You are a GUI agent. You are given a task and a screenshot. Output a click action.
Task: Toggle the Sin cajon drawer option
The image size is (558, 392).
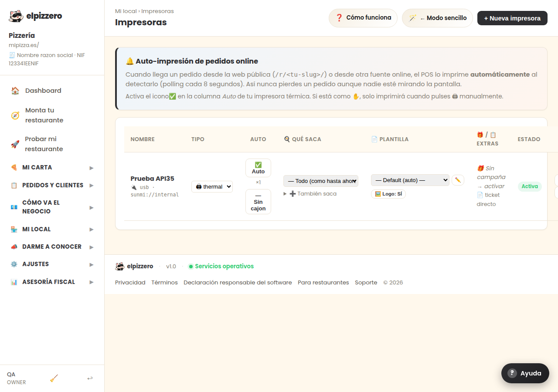coord(258,202)
